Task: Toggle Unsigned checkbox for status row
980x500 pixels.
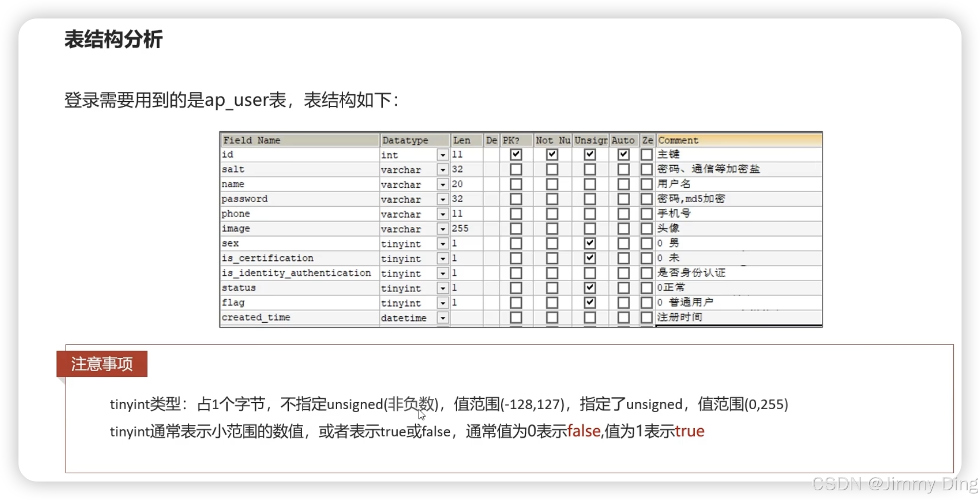Action: point(590,288)
